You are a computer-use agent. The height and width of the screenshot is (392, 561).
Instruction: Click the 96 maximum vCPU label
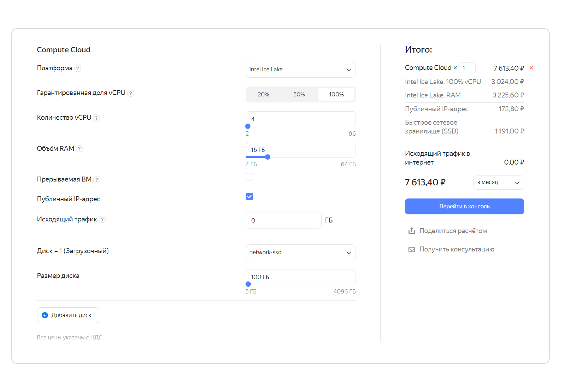(x=352, y=134)
